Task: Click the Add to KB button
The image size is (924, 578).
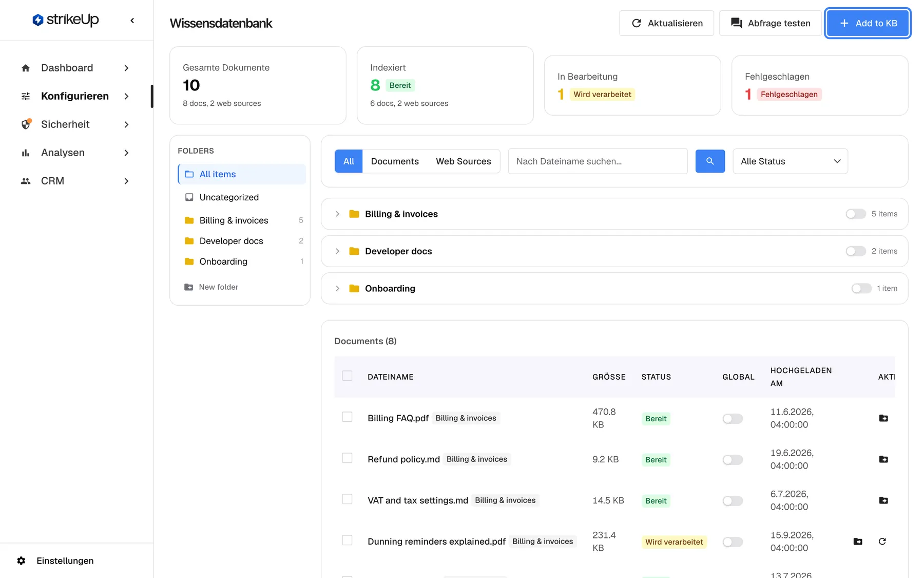Action: point(868,23)
